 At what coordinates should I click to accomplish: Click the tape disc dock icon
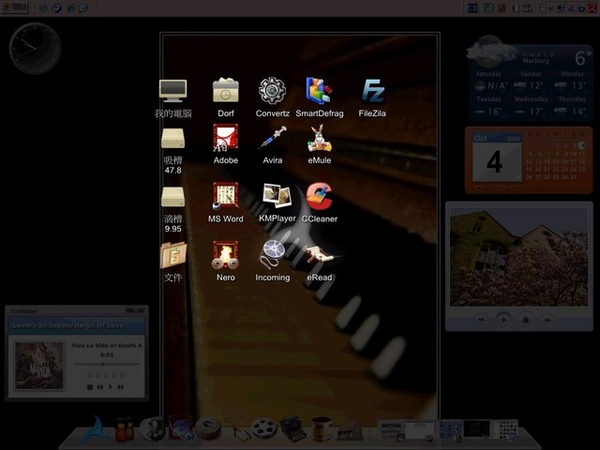coord(208,429)
